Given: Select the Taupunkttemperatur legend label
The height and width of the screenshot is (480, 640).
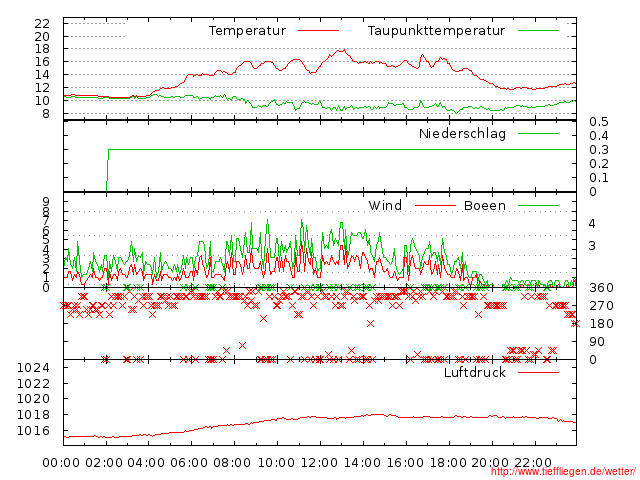Looking at the screenshot, I should tap(436, 31).
